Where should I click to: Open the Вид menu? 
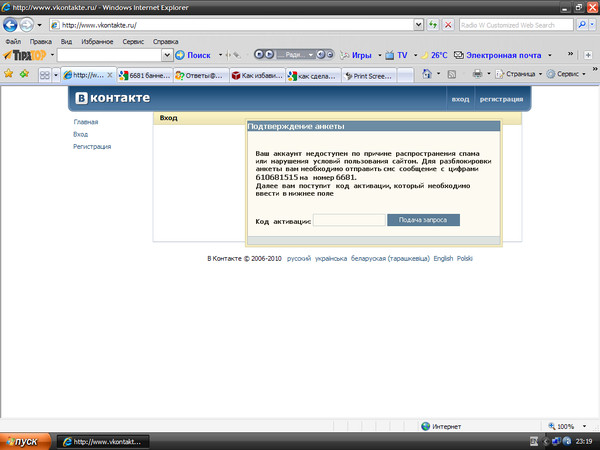coord(66,41)
